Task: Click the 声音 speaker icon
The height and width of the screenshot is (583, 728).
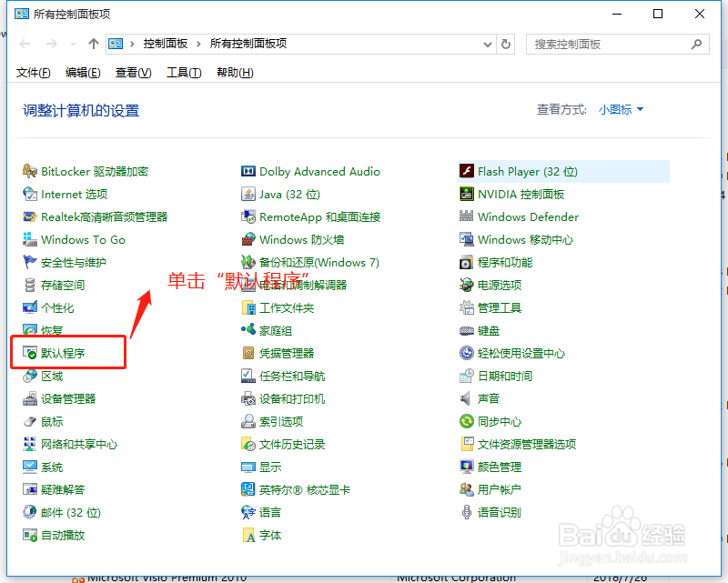Action: coord(467,398)
